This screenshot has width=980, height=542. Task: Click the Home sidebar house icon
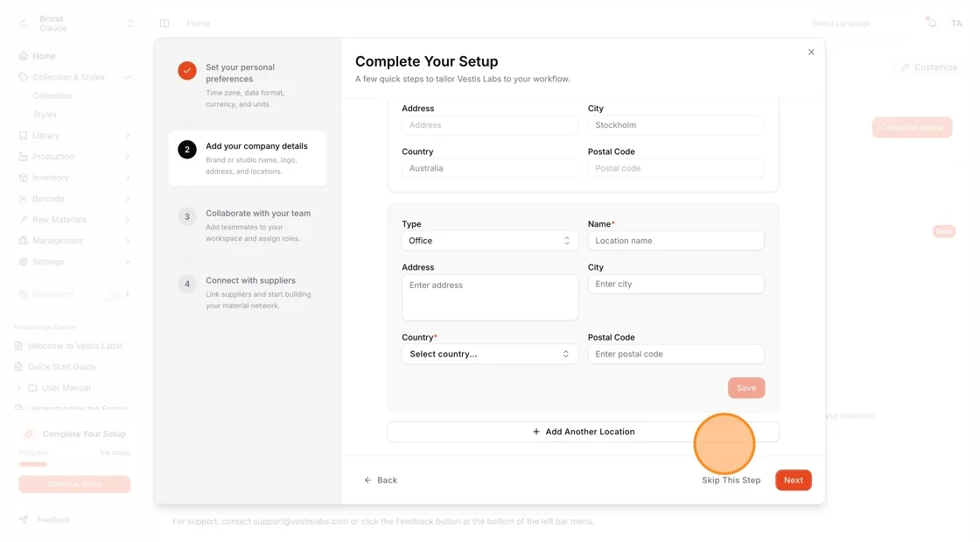tap(23, 56)
